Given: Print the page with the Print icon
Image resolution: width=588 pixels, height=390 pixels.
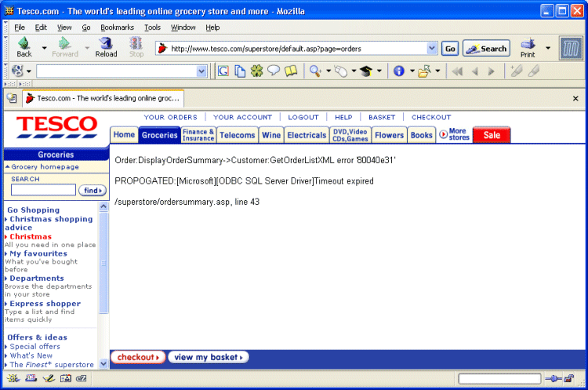Looking at the screenshot, I should [x=528, y=44].
